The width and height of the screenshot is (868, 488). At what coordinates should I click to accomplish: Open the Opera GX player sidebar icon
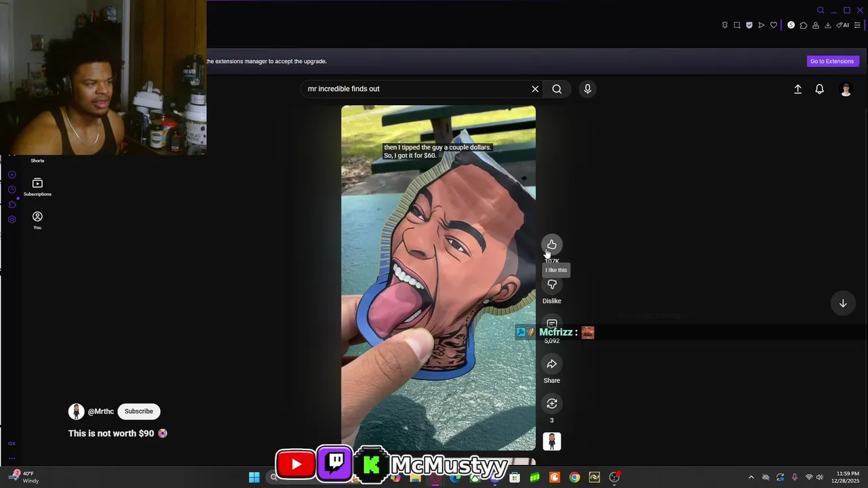pos(12,175)
